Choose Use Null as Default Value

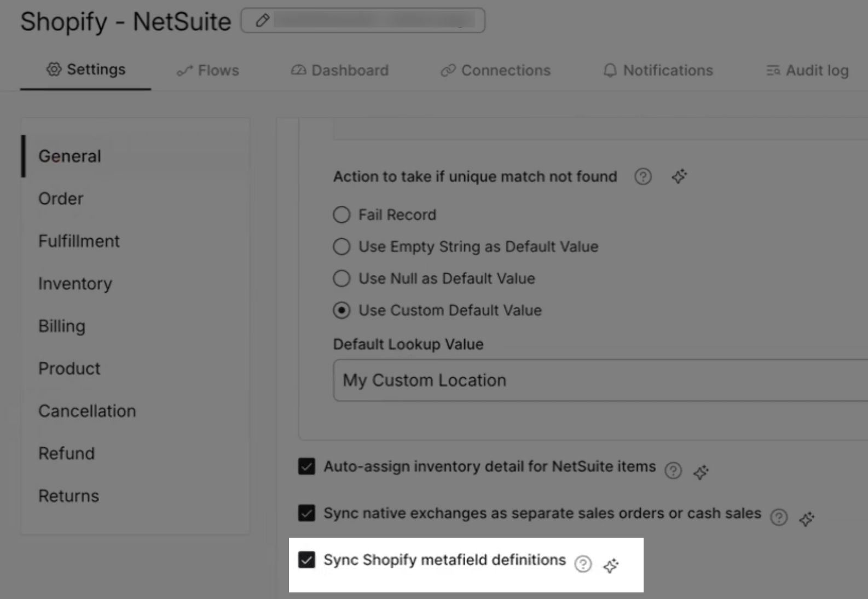pyautogui.click(x=342, y=278)
